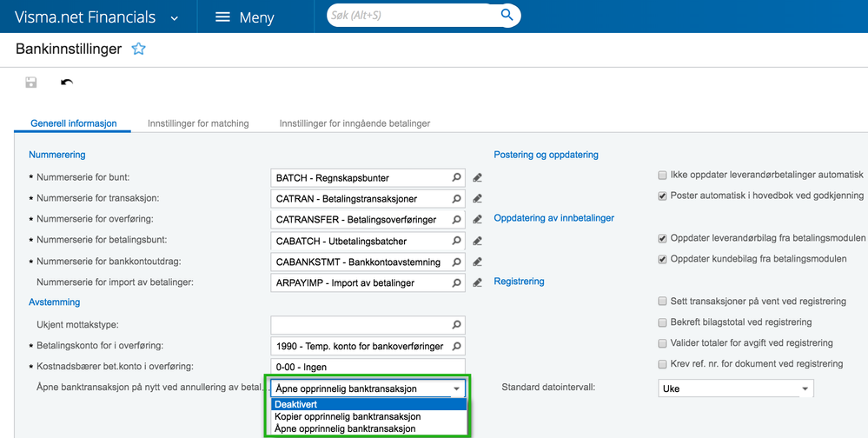Open lookup for Nummerserie for transaksjon

(x=457, y=198)
